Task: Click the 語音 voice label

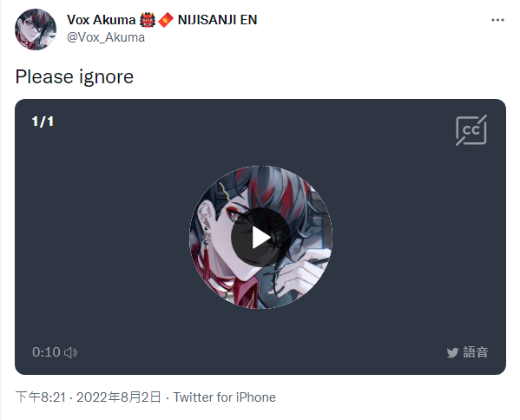Action: [476, 352]
